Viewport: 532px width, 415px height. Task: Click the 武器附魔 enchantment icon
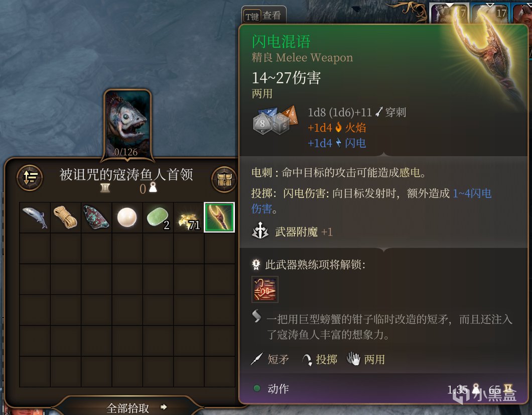coord(260,231)
